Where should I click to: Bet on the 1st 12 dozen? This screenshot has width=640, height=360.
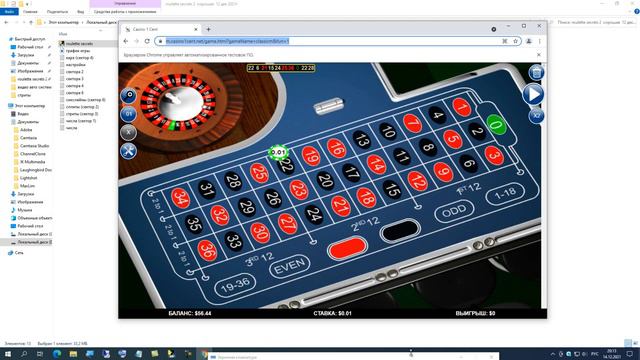[469, 189]
